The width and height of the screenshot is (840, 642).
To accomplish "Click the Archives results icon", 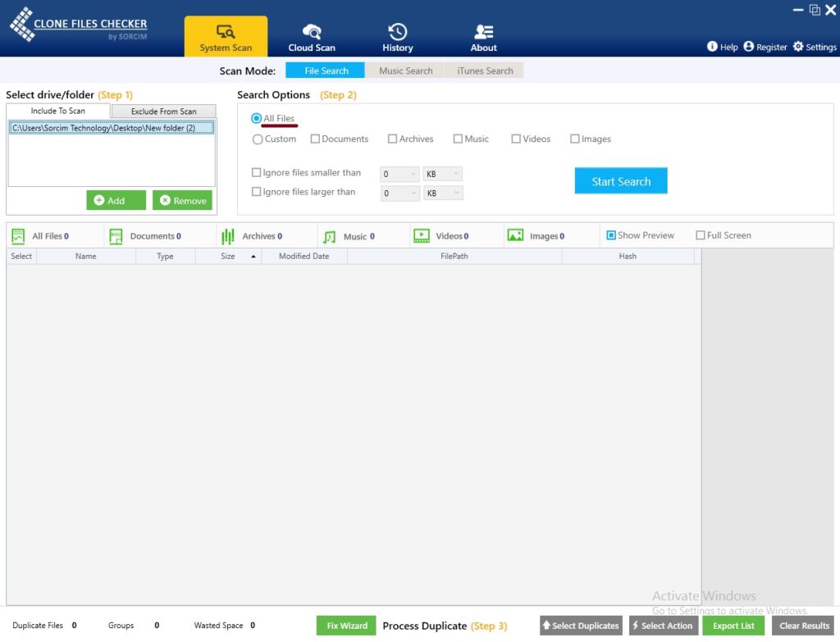I will click(228, 236).
